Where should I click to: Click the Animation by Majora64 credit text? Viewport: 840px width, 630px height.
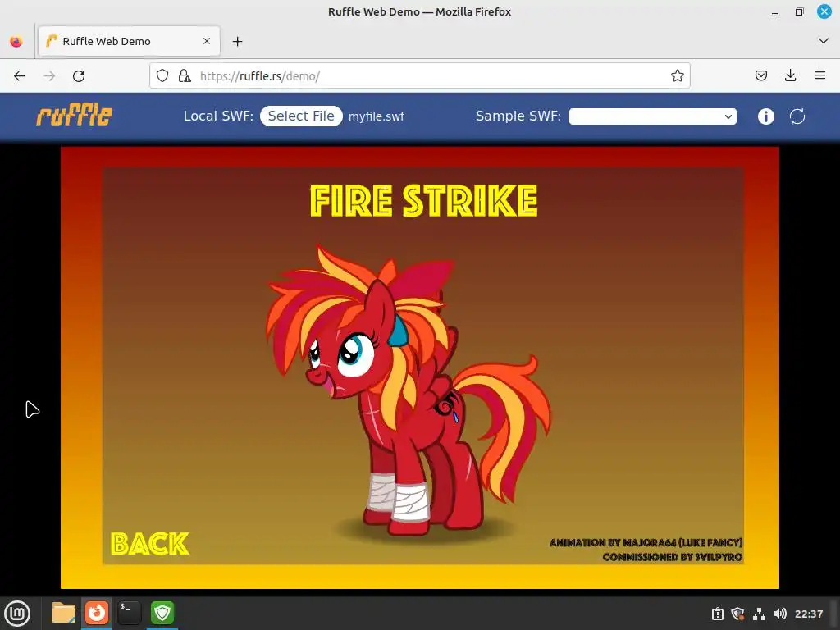[x=646, y=543]
